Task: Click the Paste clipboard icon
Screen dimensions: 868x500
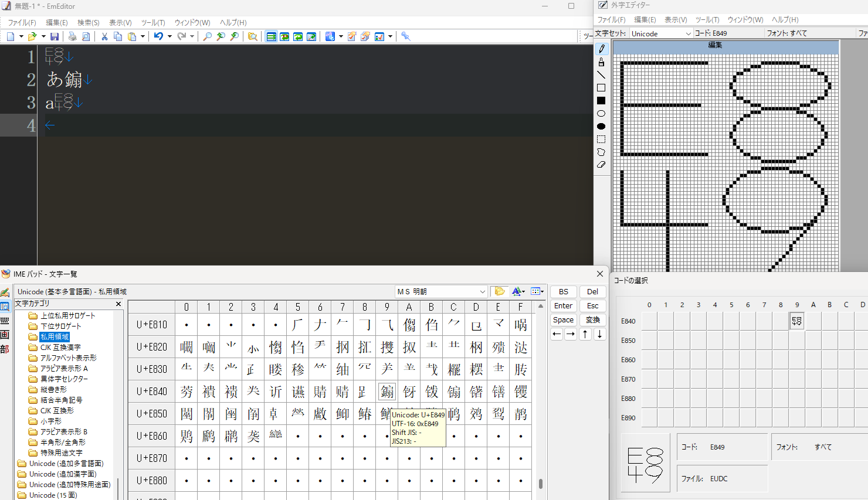Action: tap(132, 36)
